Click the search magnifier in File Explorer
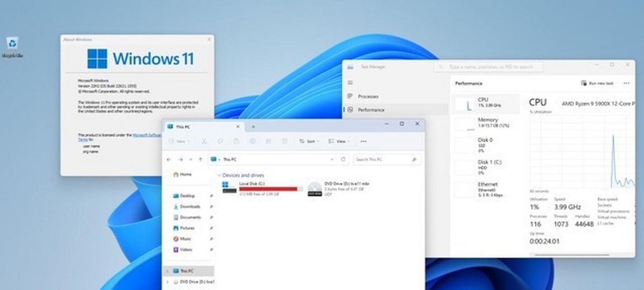The height and width of the screenshot is (290, 644). pos(414,159)
